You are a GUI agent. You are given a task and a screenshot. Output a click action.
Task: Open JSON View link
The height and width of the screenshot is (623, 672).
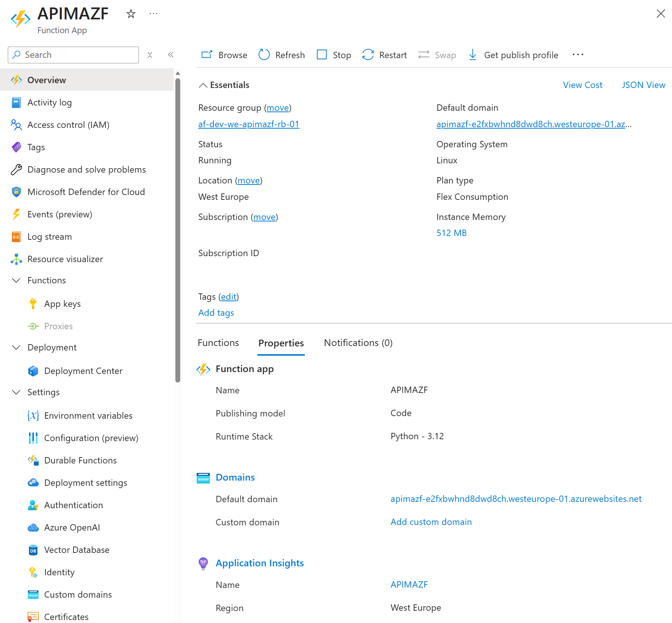pos(643,85)
